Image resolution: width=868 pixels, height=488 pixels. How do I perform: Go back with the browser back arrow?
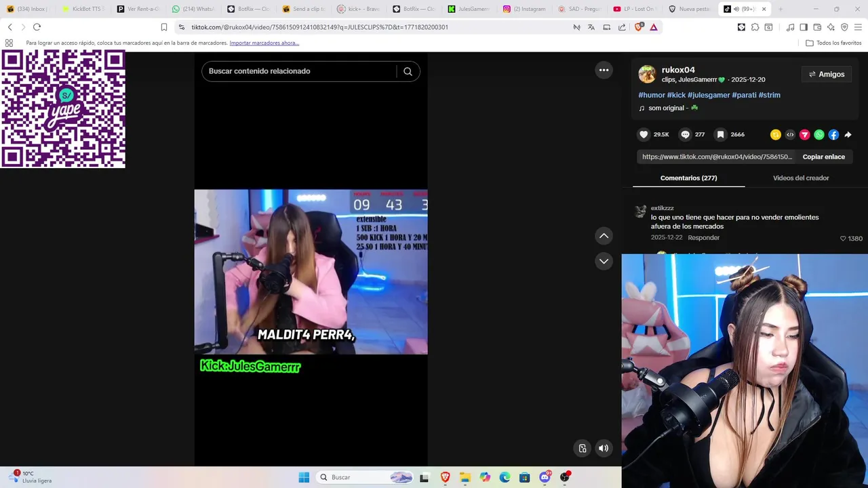tap(9, 27)
